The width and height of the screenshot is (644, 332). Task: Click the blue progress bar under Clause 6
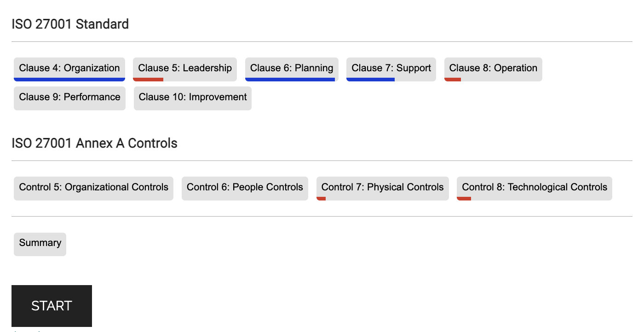[290, 80]
